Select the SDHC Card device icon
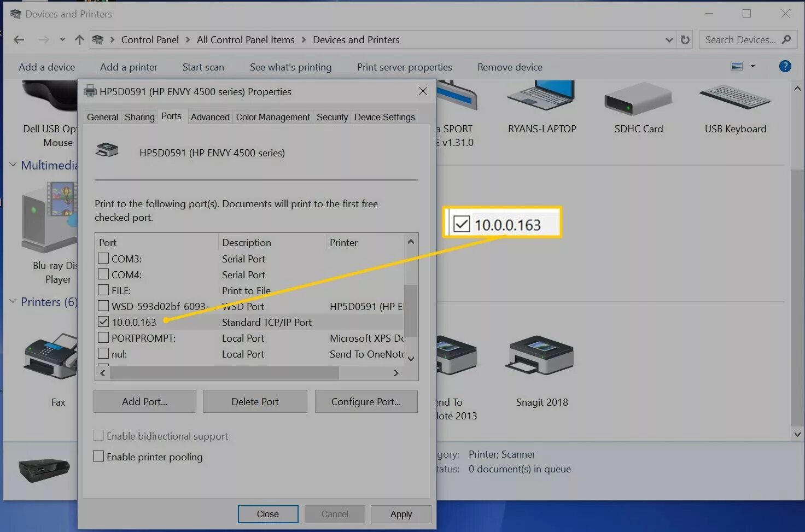 (x=638, y=98)
